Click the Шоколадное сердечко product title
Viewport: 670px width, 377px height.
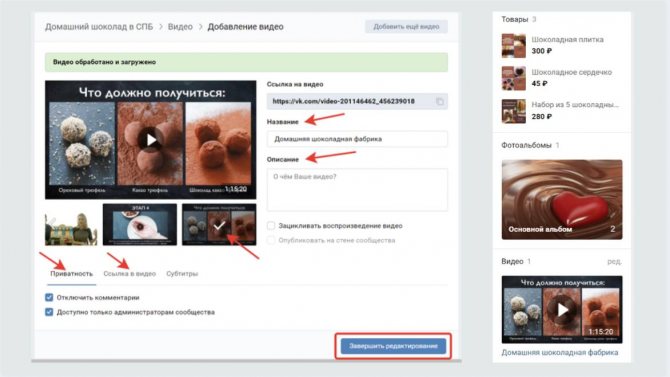point(571,72)
